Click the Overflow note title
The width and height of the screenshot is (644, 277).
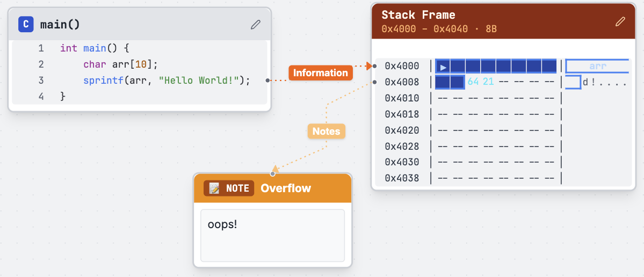286,188
